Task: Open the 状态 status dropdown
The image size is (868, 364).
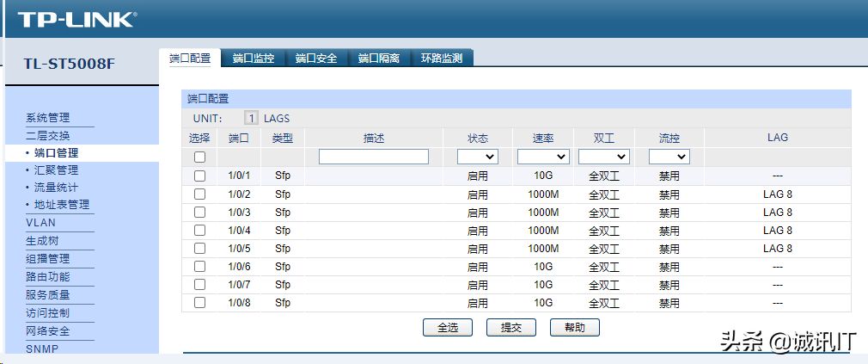Action: pos(478,157)
